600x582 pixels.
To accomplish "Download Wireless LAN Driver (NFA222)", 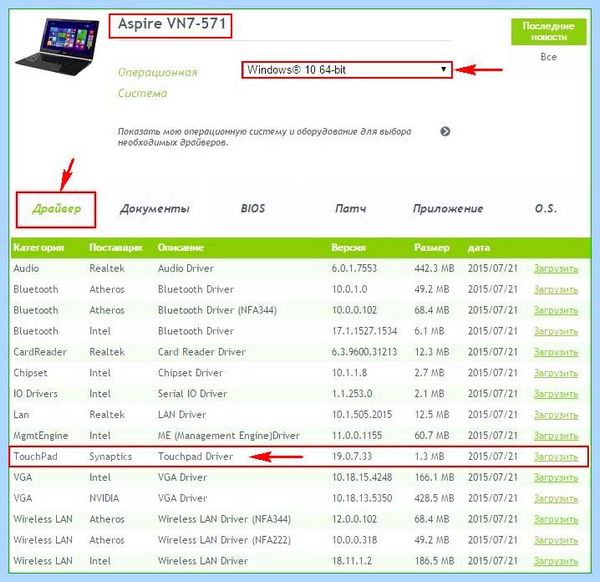I will tap(556, 540).
